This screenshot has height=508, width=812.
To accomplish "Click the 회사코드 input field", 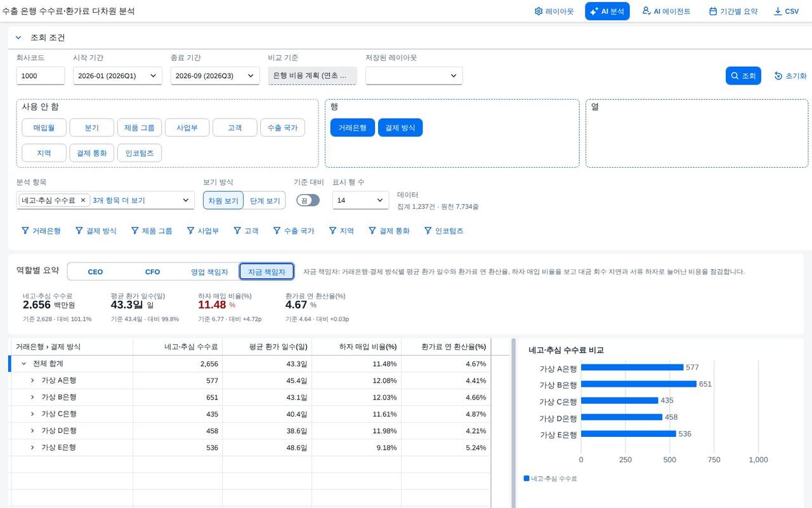I will 41,76.
